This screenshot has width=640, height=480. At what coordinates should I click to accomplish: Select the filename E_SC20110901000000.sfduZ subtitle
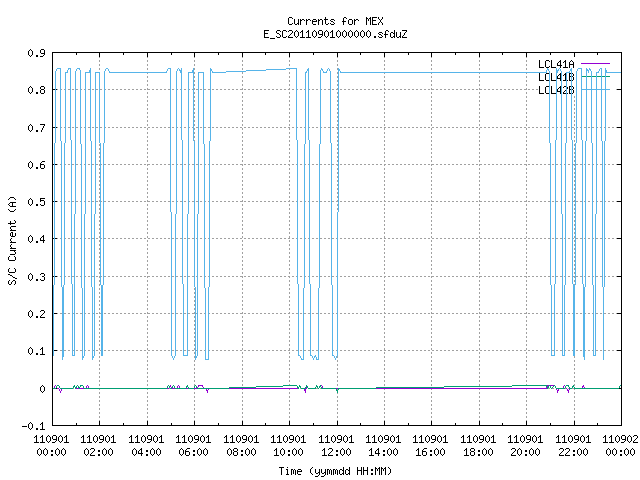[x=335, y=34]
